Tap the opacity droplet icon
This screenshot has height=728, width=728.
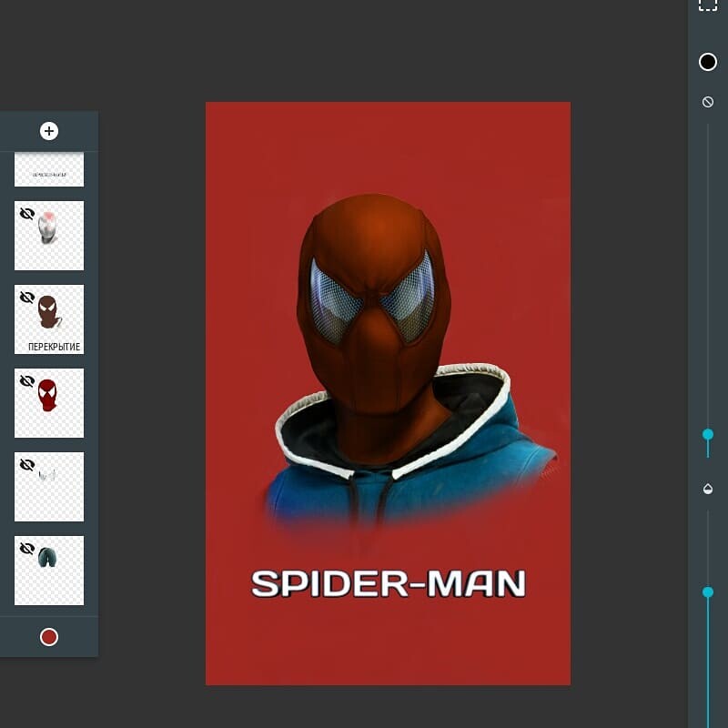pyautogui.click(x=708, y=489)
